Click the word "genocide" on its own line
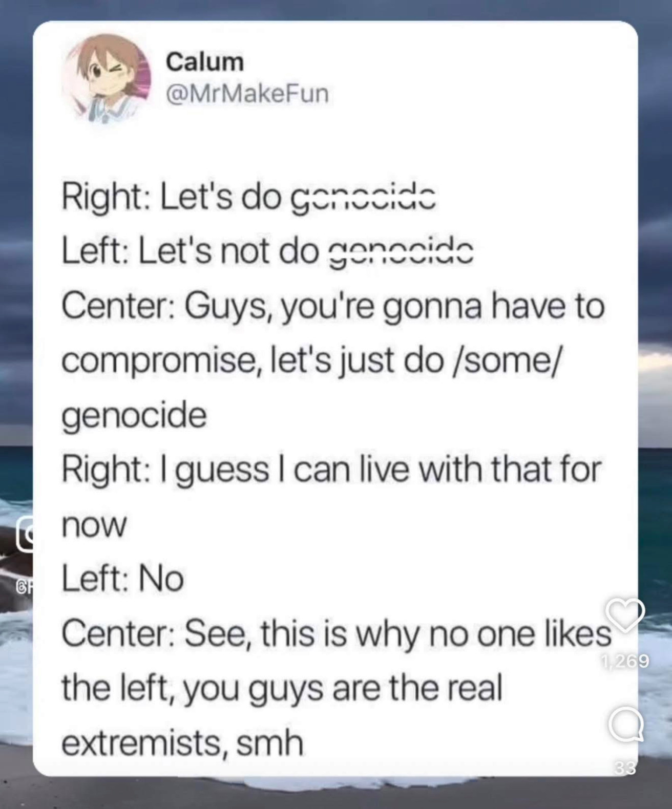The image size is (672, 809). click(x=134, y=415)
